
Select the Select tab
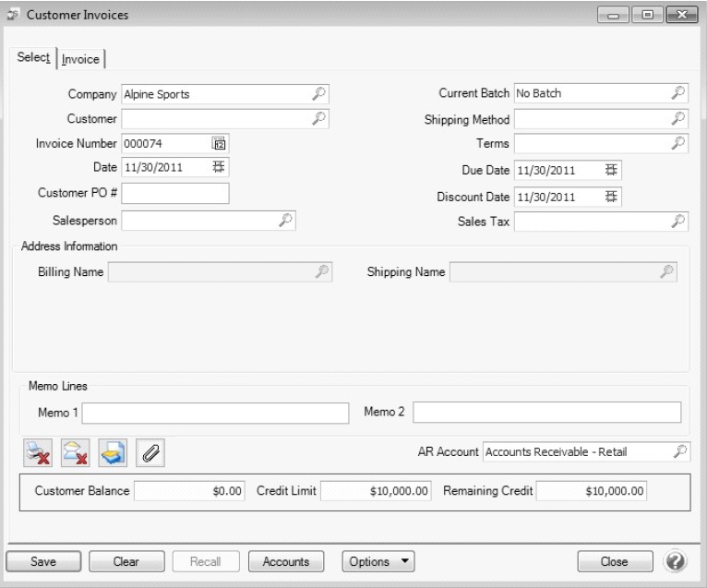32,58
